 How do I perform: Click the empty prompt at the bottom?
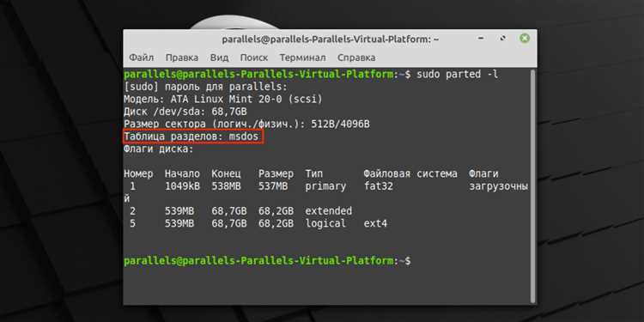pos(267,261)
